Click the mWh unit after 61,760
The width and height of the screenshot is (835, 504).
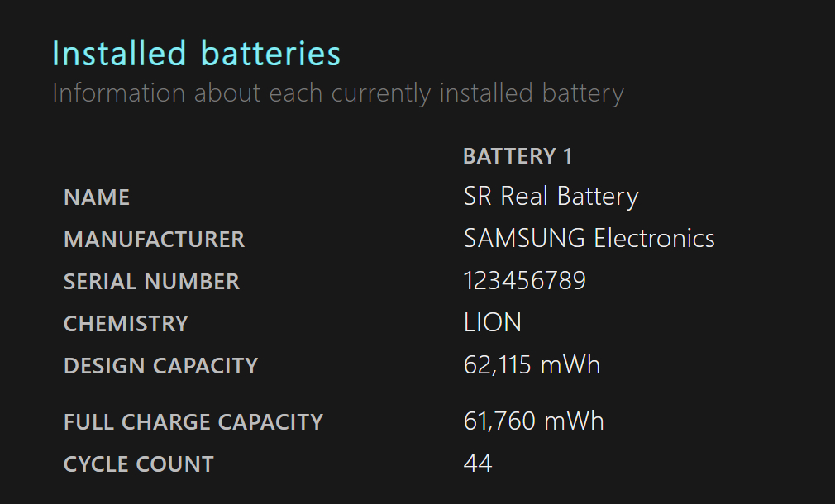click(x=573, y=421)
